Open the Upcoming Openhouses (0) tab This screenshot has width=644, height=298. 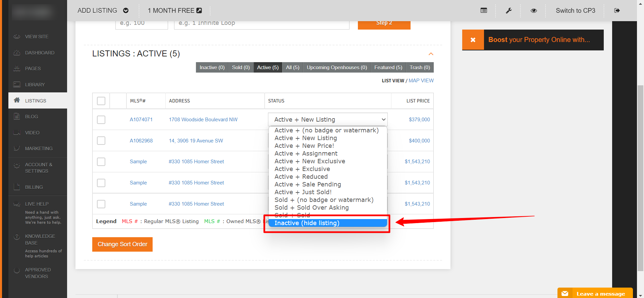[x=337, y=68]
